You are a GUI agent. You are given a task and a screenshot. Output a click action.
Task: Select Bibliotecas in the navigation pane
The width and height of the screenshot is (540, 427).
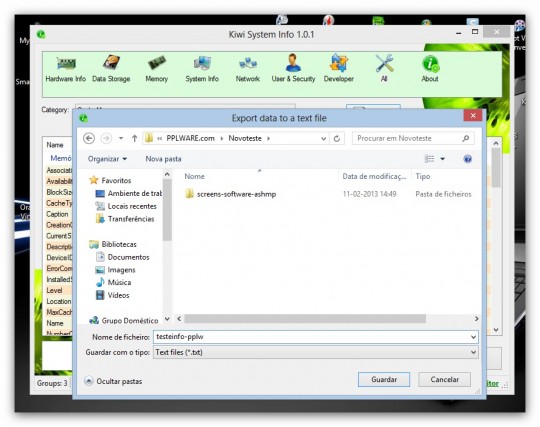click(113, 244)
